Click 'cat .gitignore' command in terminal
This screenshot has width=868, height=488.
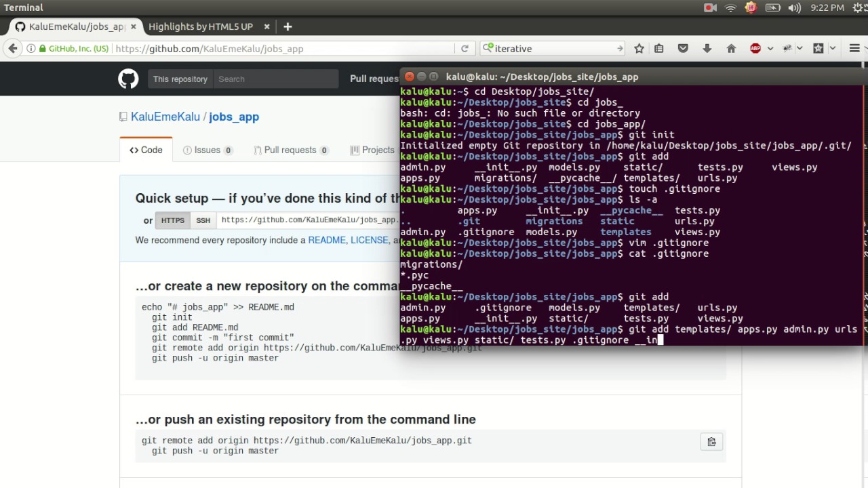[669, 253]
